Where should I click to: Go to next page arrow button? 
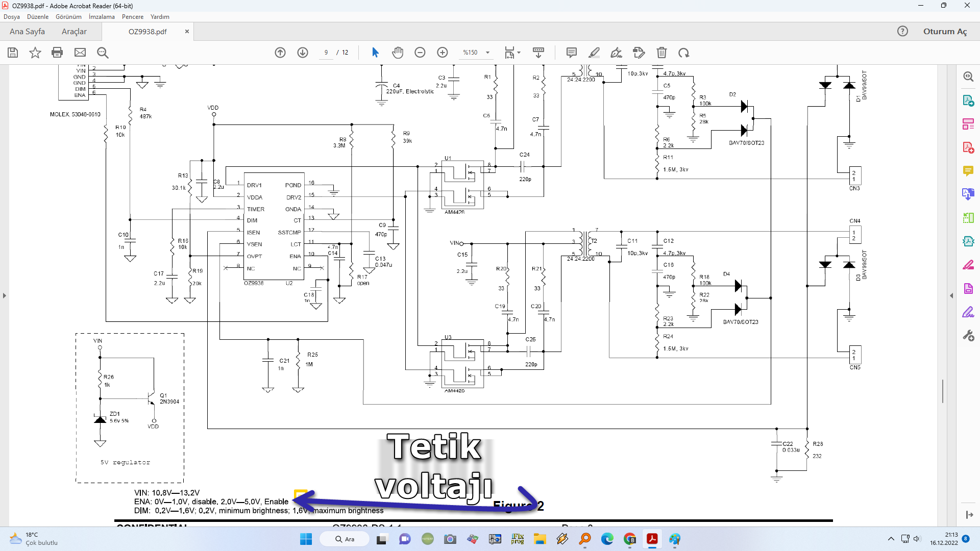[303, 53]
